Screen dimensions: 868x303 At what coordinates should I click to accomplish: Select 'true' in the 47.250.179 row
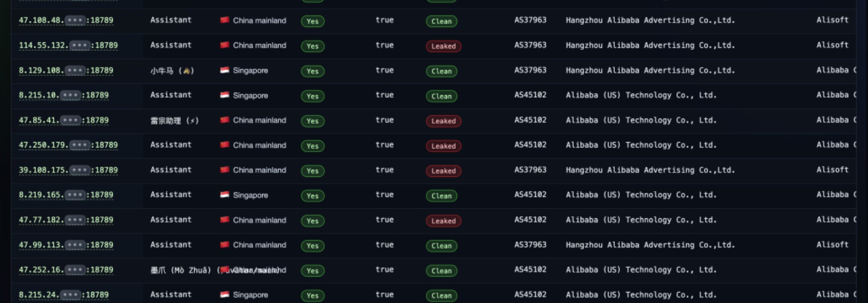pos(385,145)
